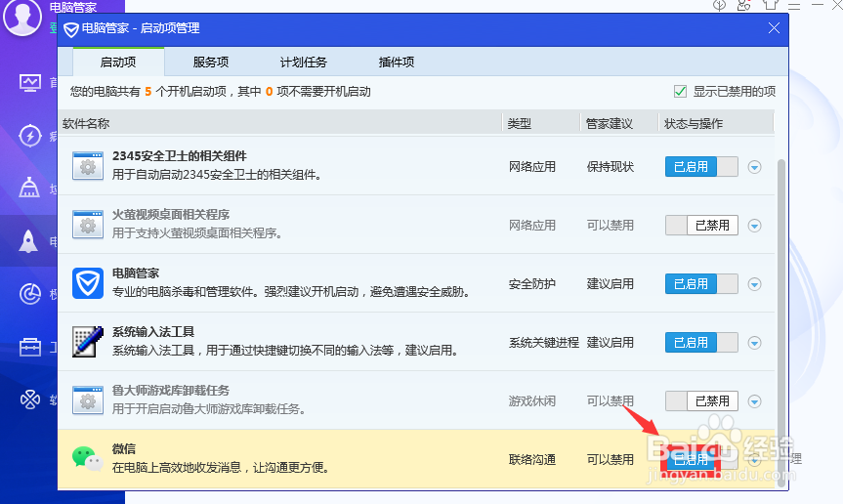Click 系统输入法工具 row title

pyautogui.click(x=153, y=331)
